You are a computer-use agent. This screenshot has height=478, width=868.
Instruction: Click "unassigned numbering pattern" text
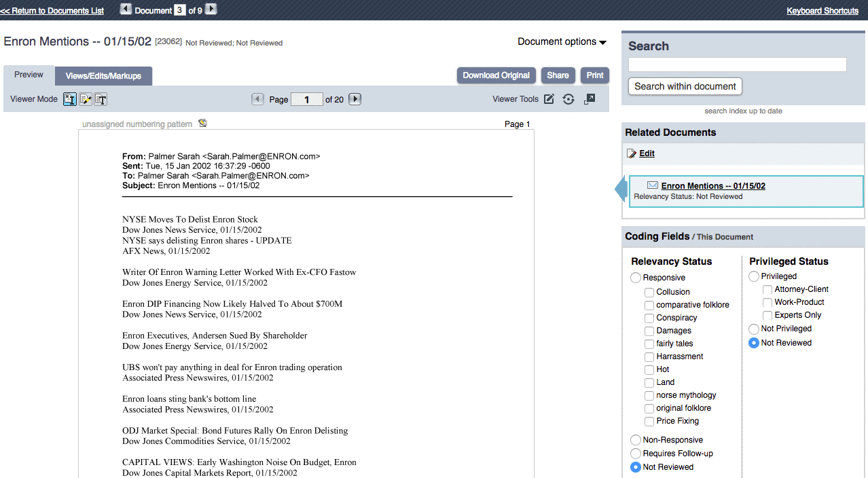click(x=137, y=124)
